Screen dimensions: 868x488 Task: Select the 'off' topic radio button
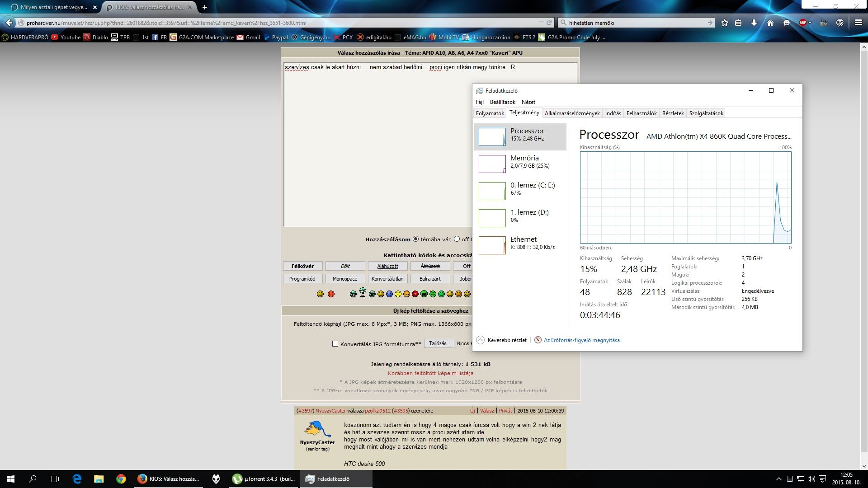click(457, 239)
